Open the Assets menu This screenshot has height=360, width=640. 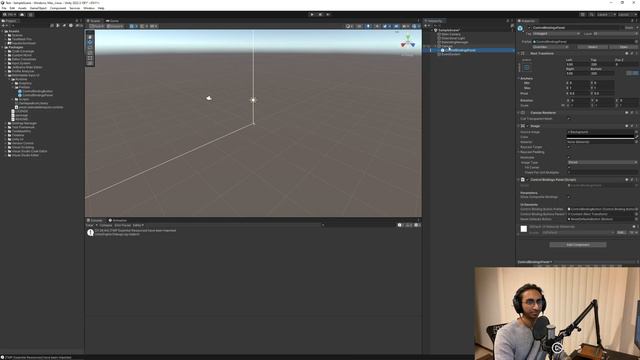pos(22,8)
